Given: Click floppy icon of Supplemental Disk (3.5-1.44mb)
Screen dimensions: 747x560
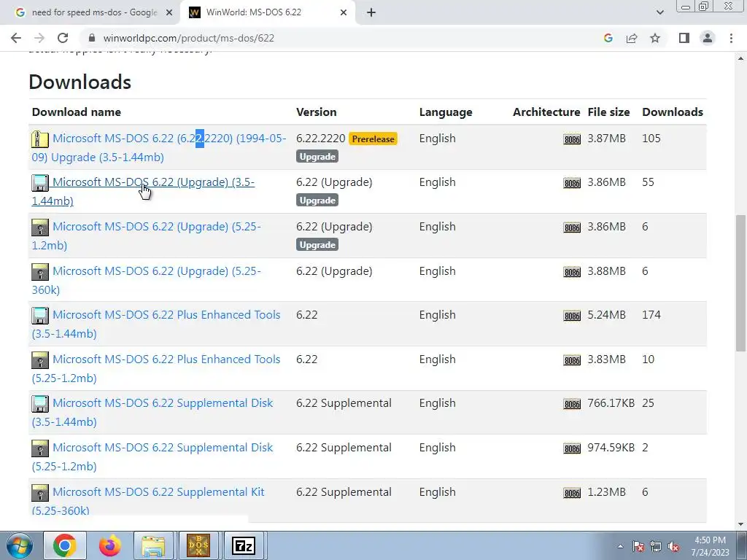Looking at the screenshot, I should (x=40, y=404).
